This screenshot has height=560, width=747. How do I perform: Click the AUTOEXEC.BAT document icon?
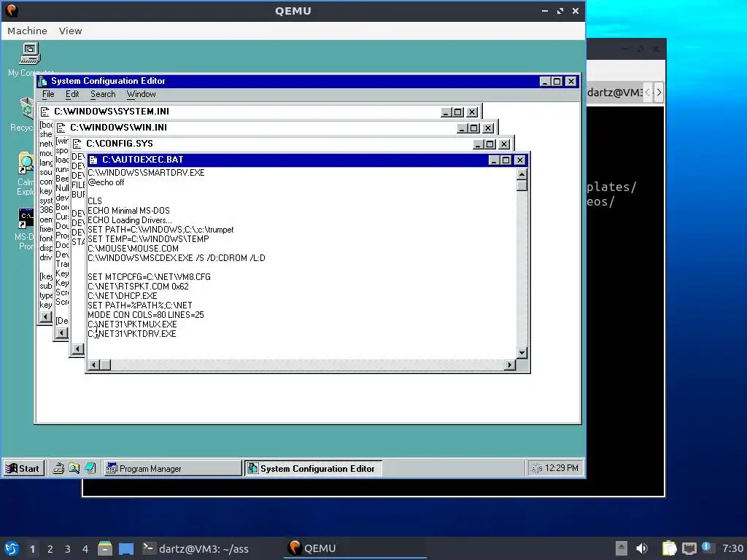[x=93, y=160]
